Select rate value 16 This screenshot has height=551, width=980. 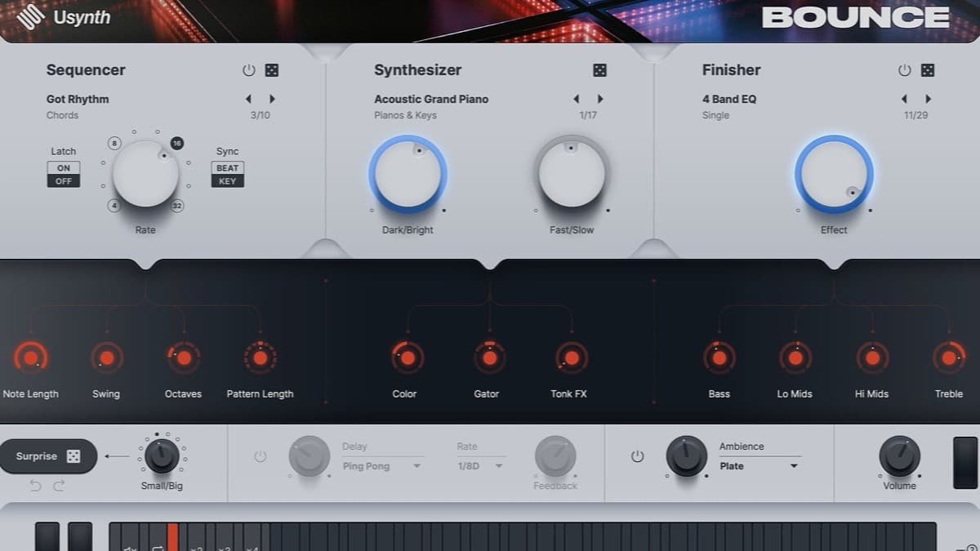click(177, 144)
